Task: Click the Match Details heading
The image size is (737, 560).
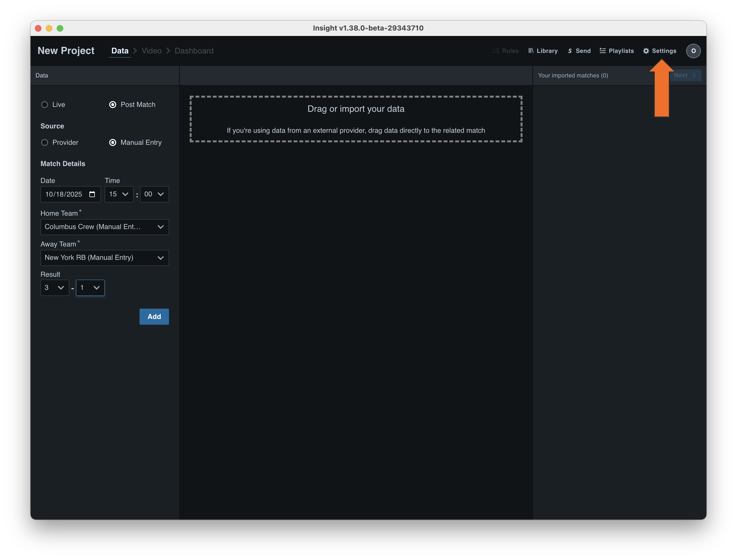Action: [x=63, y=164]
